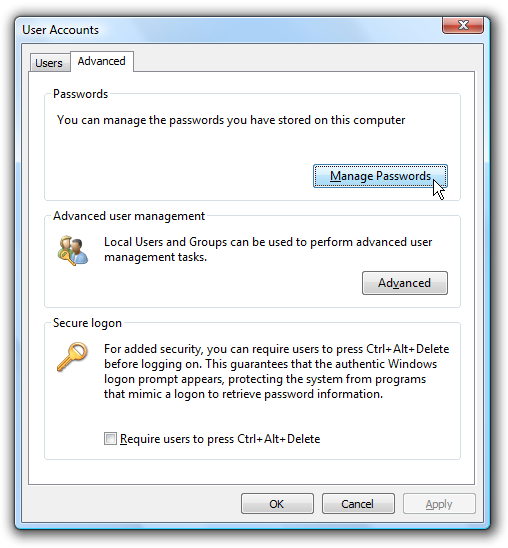
Task: Confirm changes with the OK button
Action: 277,504
